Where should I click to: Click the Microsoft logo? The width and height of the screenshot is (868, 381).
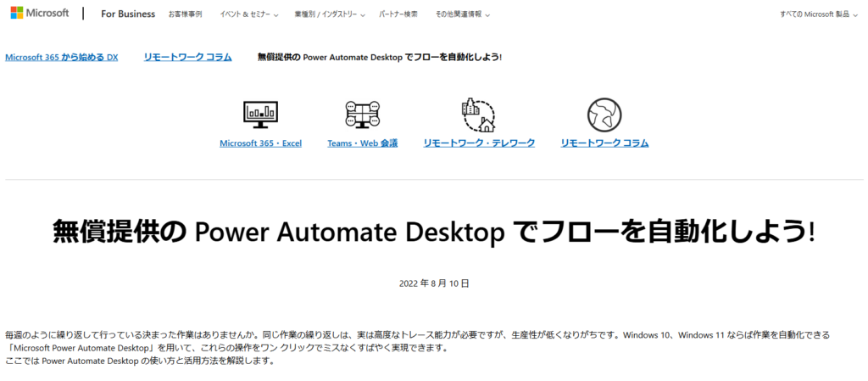point(40,14)
